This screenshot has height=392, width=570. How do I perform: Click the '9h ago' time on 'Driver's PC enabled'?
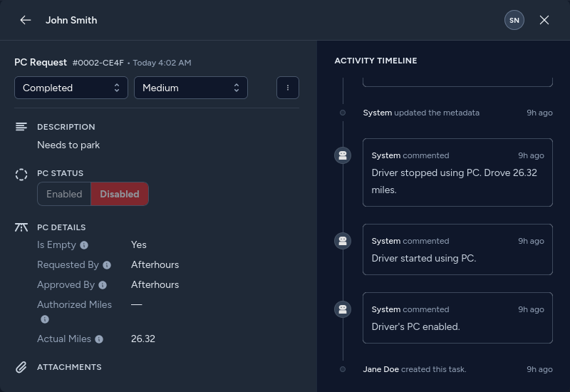pyautogui.click(x=531, y=309)
